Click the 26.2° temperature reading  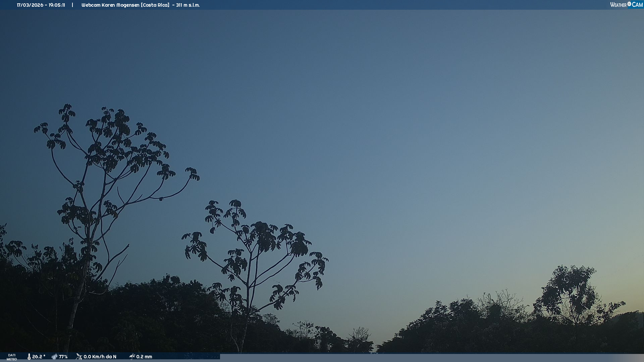point(39,357)
